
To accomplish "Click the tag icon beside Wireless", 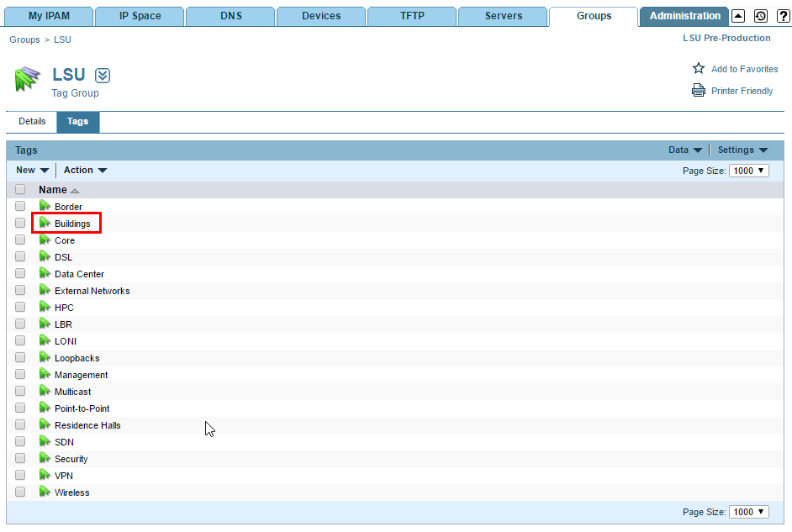I will pos(45,492).
